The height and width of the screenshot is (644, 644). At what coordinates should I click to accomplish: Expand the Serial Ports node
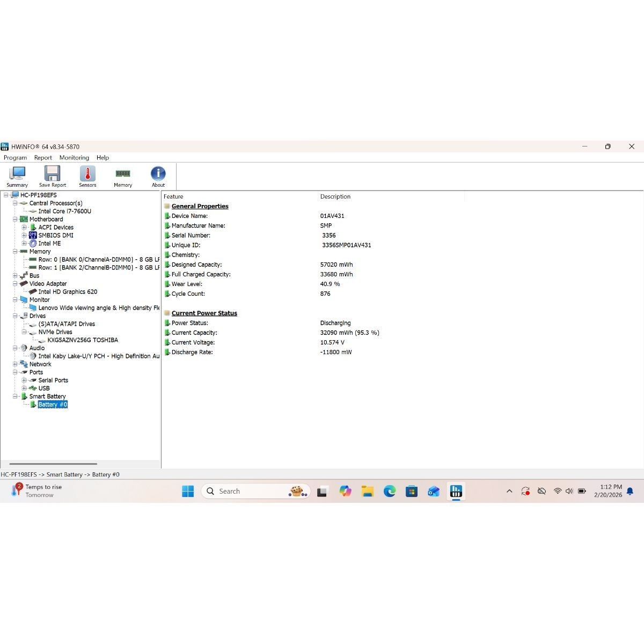[24, 380]
